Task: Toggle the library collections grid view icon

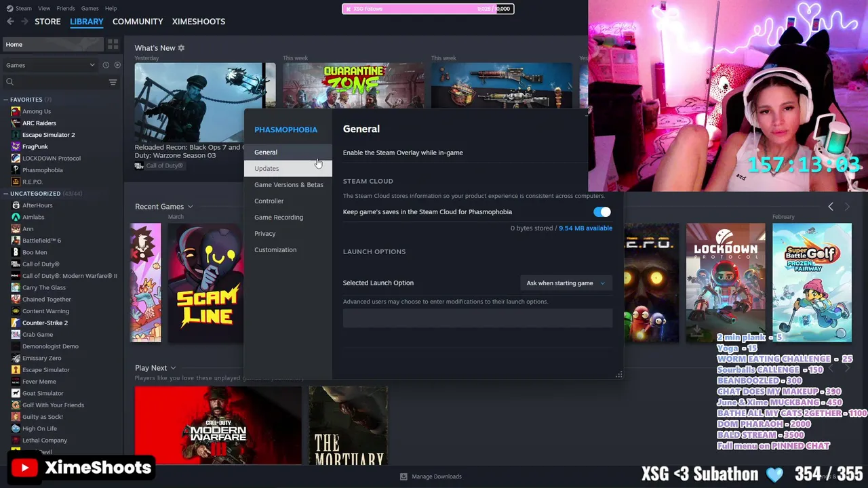Action: (x=113, y=44)
